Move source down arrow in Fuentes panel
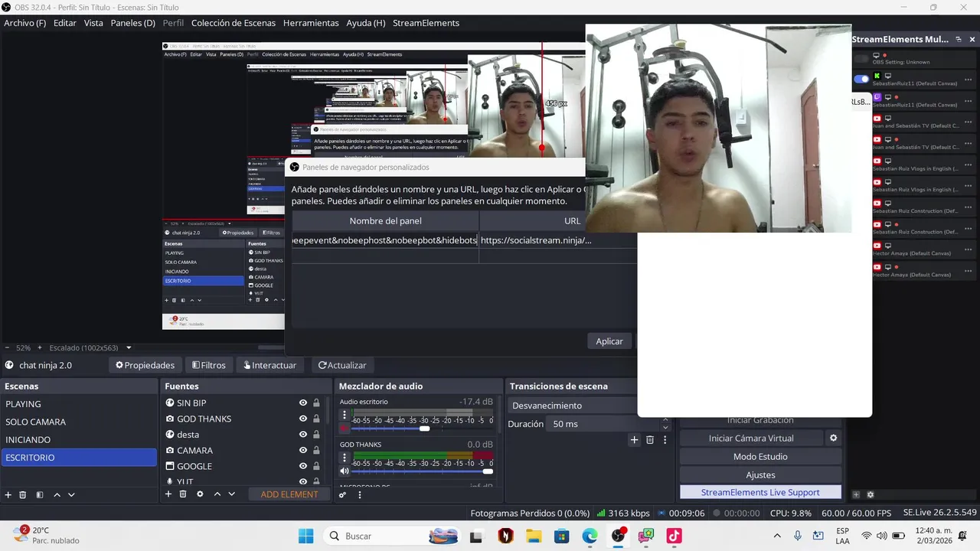Viewport: 980px width, 551px height. point(232,494)
